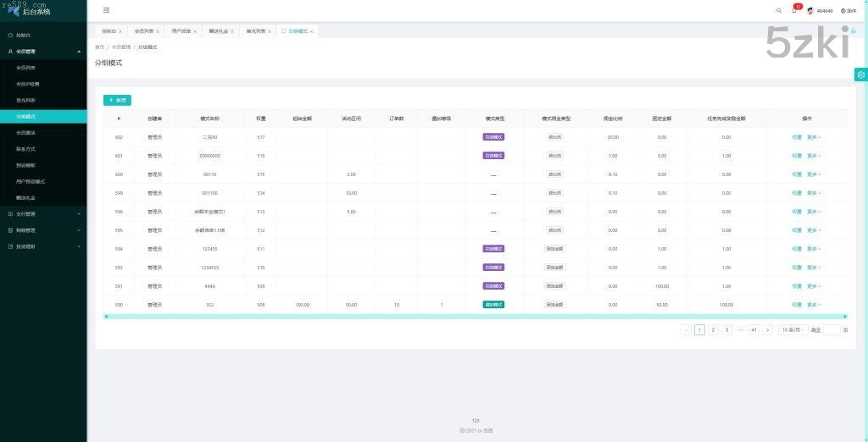
Task: Switch to the 用户账单 tab
Action: [x=181, y=31]
